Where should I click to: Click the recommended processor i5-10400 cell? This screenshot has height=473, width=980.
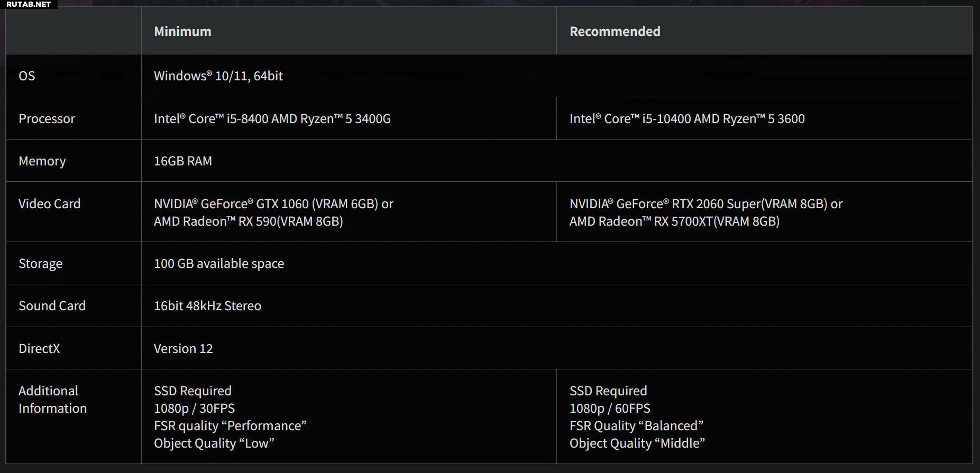tap(686, 119)
